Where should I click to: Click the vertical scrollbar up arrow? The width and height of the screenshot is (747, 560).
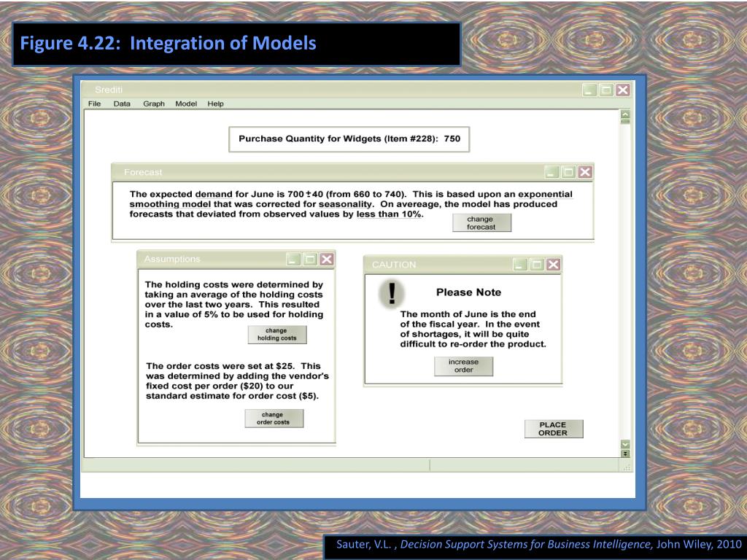[625, 114]
